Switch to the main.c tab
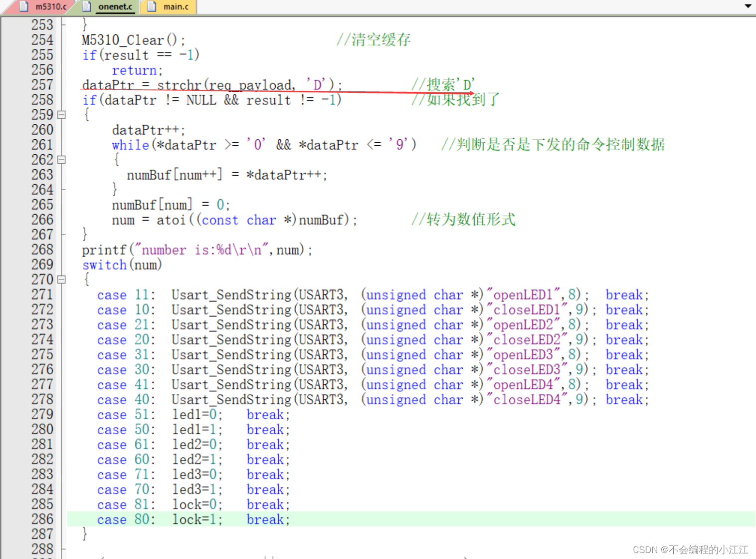 [170, 6]
